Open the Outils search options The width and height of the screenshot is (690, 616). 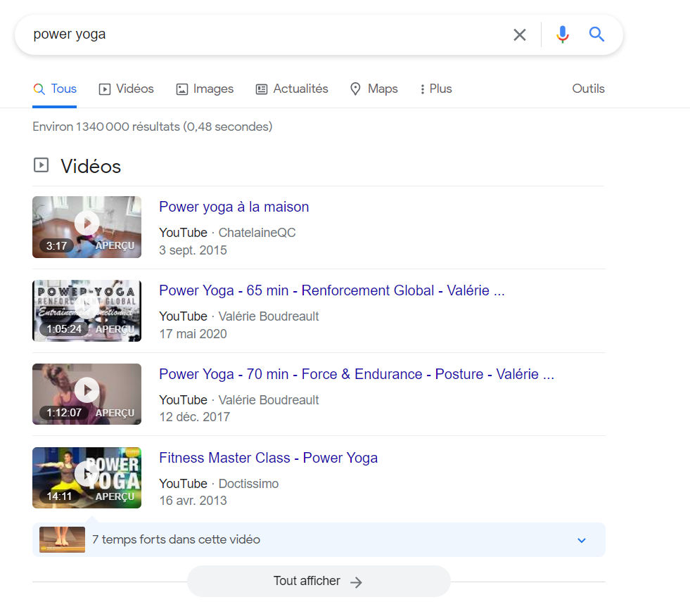[x=588, y=89]
